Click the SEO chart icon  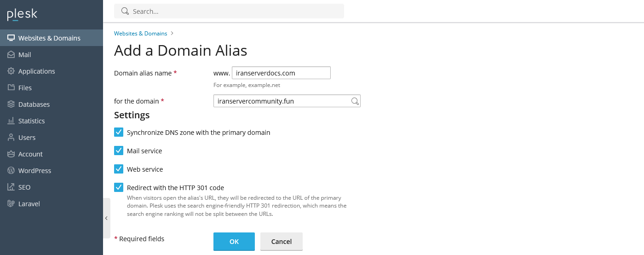coord(11,187)
